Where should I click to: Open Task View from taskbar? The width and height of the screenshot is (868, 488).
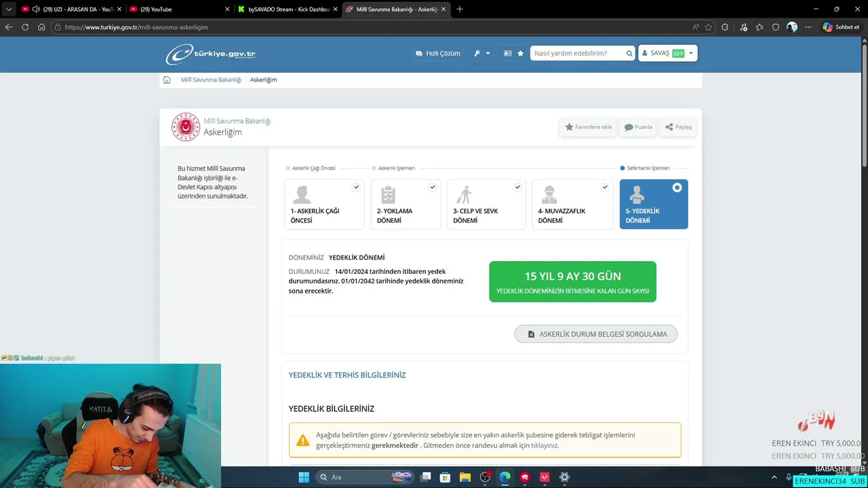[426, 477]
